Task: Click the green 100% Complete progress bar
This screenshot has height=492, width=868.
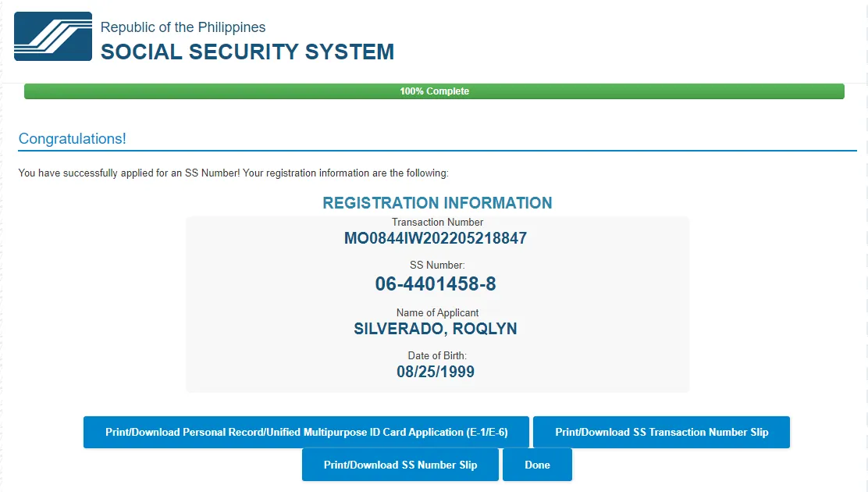Action: [434, 91]
